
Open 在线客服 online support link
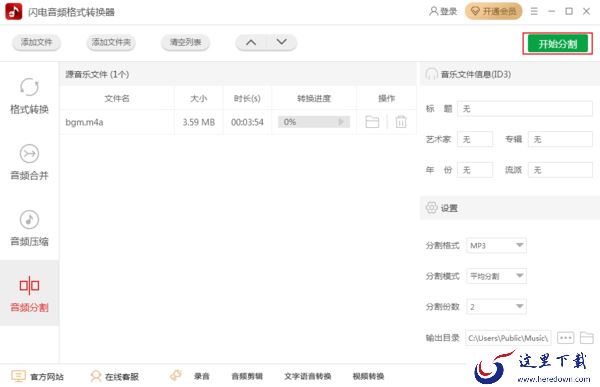[122, 377]
